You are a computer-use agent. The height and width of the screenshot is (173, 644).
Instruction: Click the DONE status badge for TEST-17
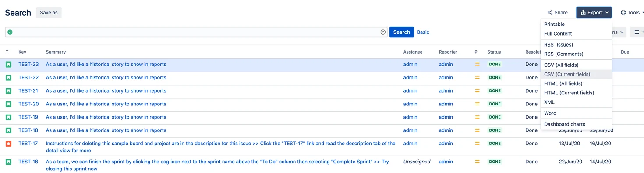click(x=495, y=144)
